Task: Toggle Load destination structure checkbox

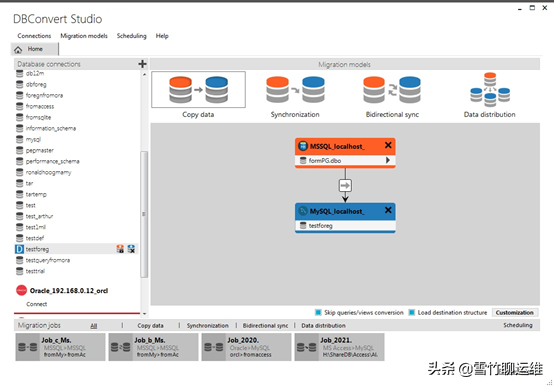Action: click(412, 312)
